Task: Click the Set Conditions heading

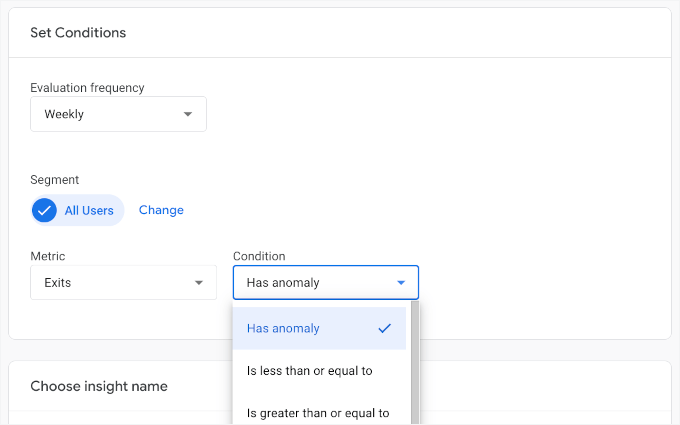Action: coord(78,33)
